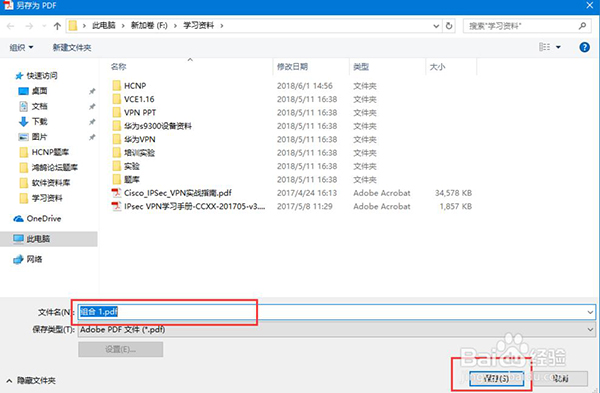Close the 另存为 PDF dialog
Viewport: 600px width, 393px height.
coord(590,5)
